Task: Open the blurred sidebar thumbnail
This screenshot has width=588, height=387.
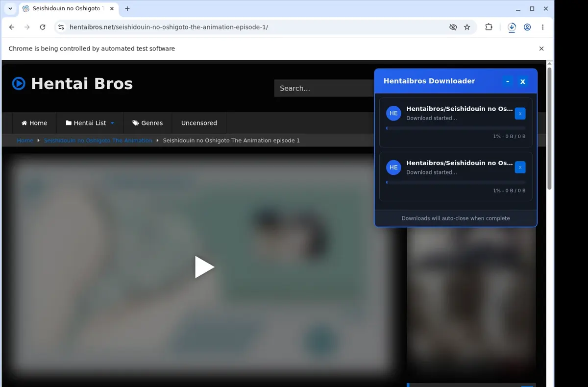Action: tap(471, 299)
